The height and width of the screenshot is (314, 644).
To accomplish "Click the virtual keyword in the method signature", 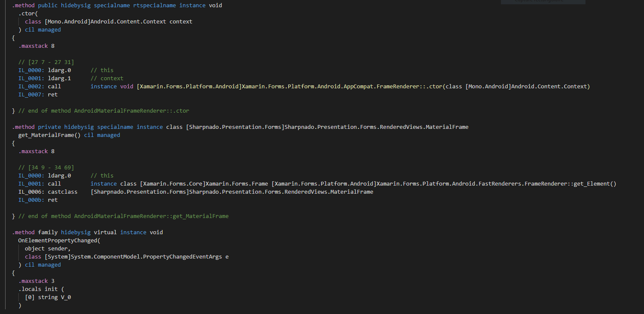I will click(105, 233).
